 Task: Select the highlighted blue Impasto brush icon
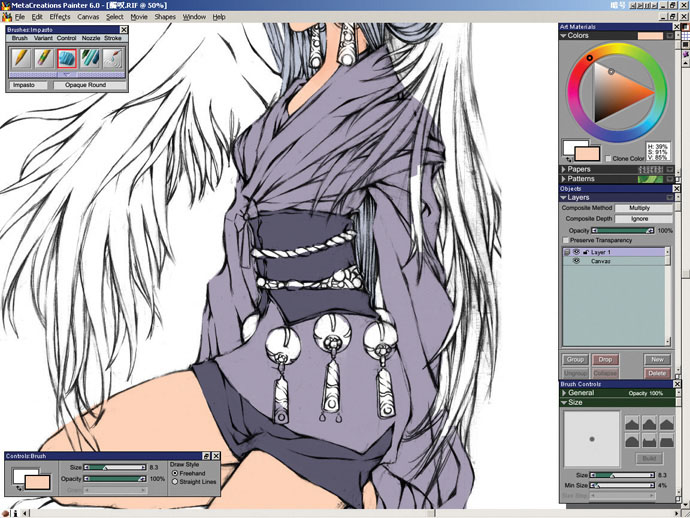pyautogui.click(x=67, y=59)
